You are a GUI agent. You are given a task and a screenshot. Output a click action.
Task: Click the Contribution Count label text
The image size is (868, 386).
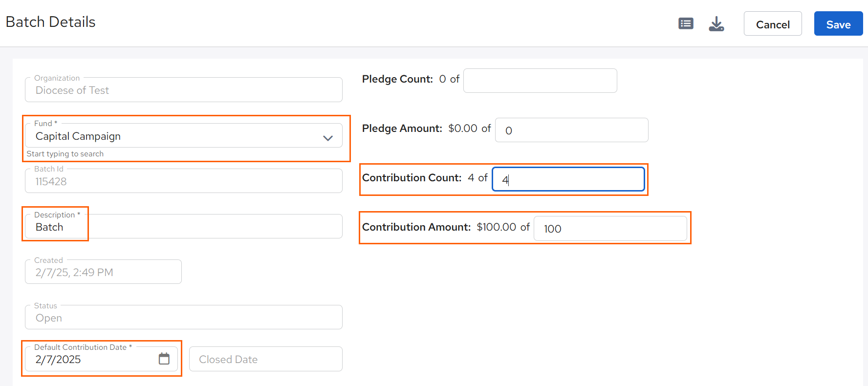[412, 178]
